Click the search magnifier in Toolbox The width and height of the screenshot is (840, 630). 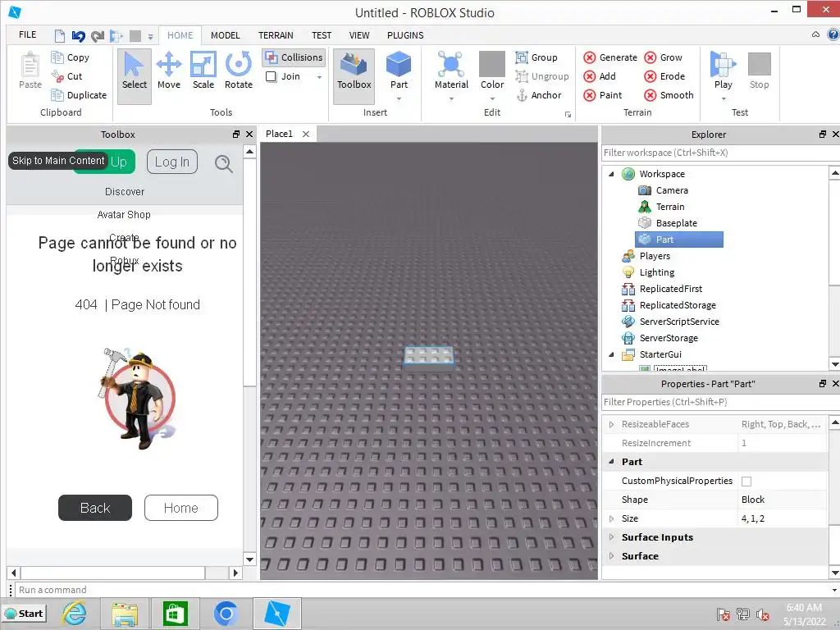point(223,163)
